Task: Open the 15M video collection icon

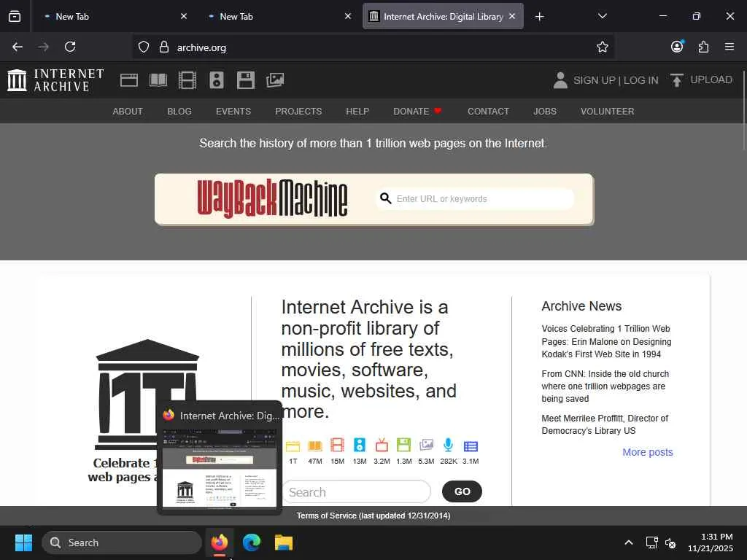Action: point(337,446)
